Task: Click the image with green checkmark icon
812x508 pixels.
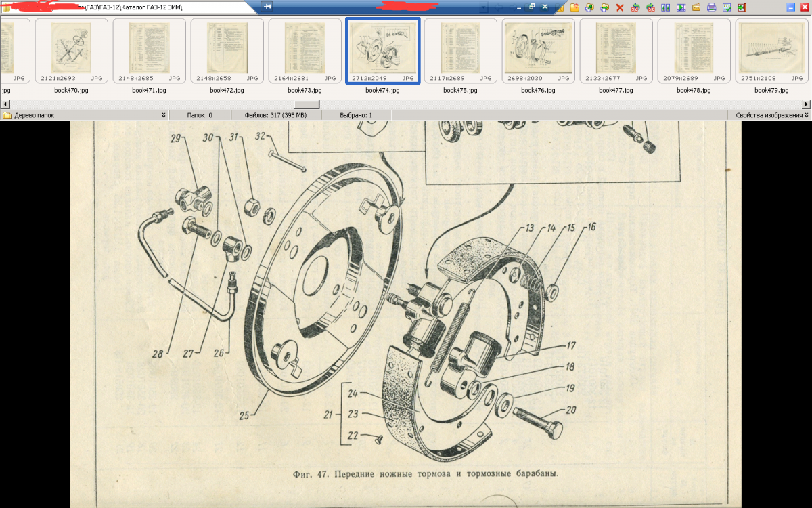Action: [727, 7]
